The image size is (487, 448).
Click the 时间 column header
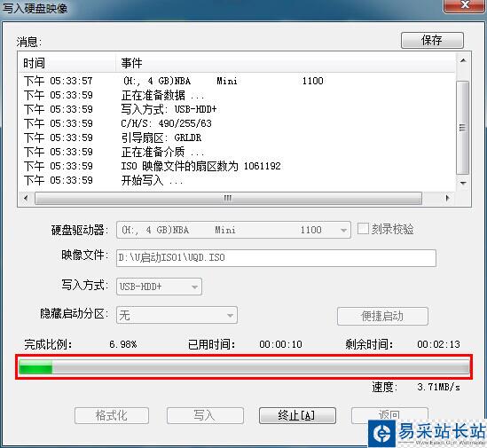click(x=67, y=63)
